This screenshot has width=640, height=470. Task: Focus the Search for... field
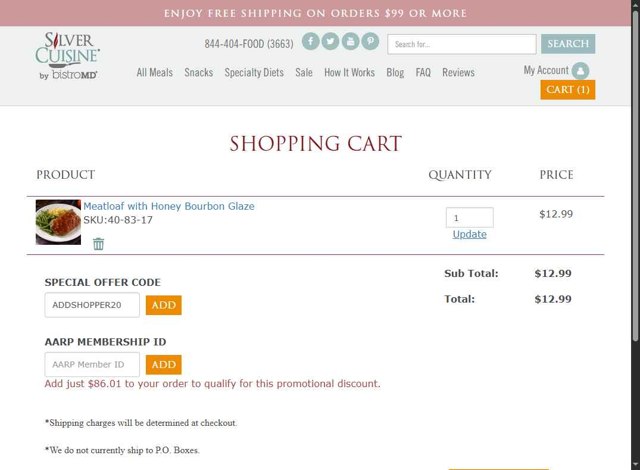tap(462, 44)
